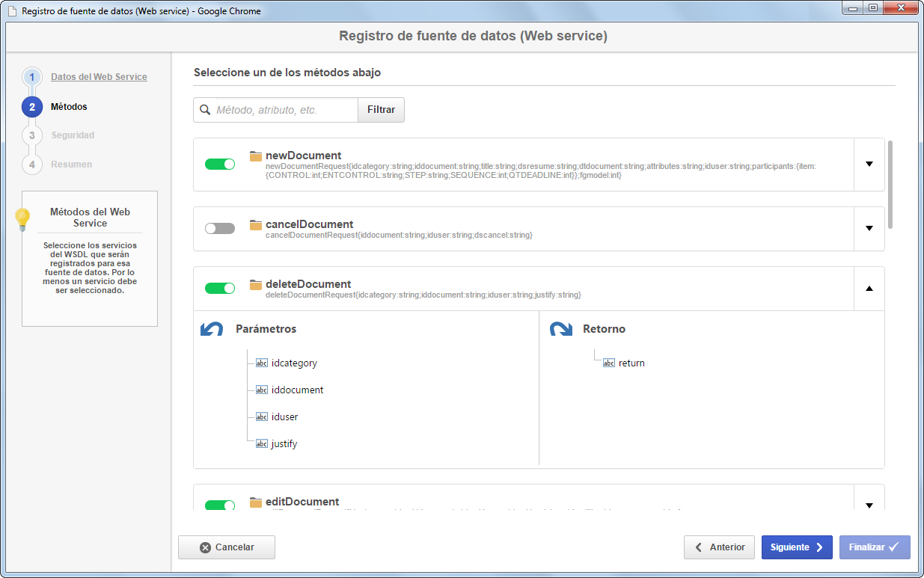Click the Filtrar button

pos(381,110)
